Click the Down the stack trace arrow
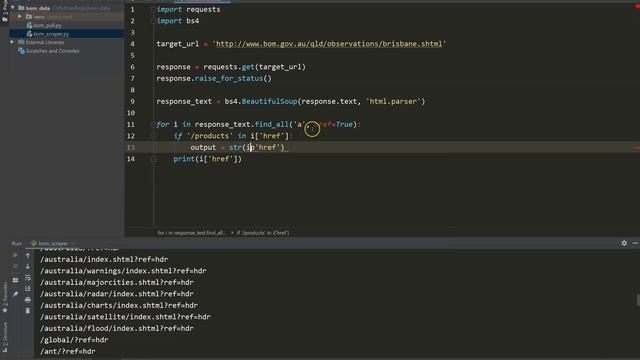The width and height of the screenshot is (640, 360). [28, 267]
